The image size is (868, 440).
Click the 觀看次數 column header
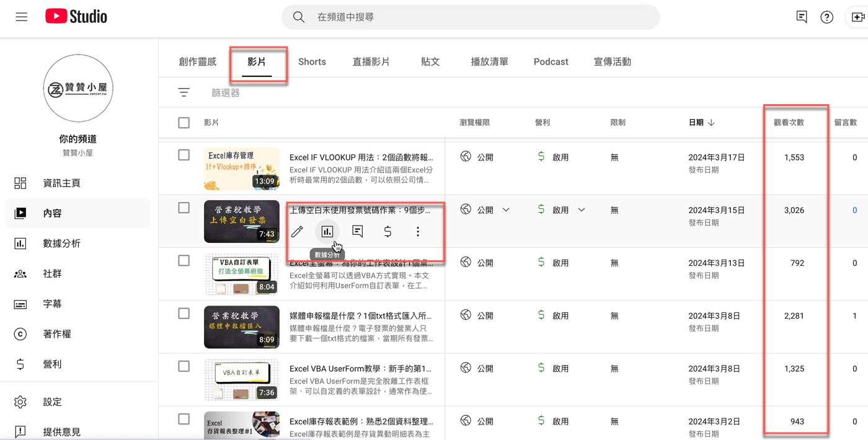point(789,123)
